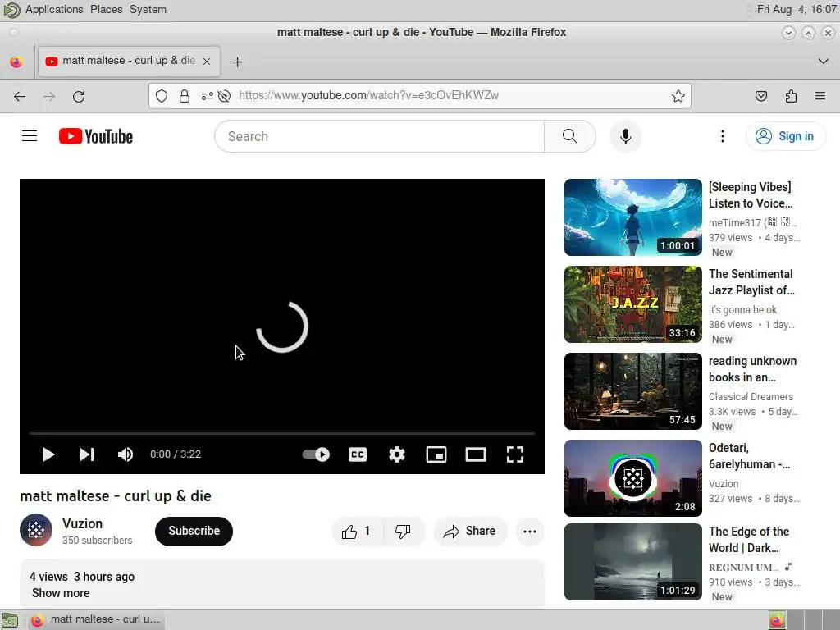View site security padlock info
Viewport: 840px width, 630px height.
tap(185, 96)
